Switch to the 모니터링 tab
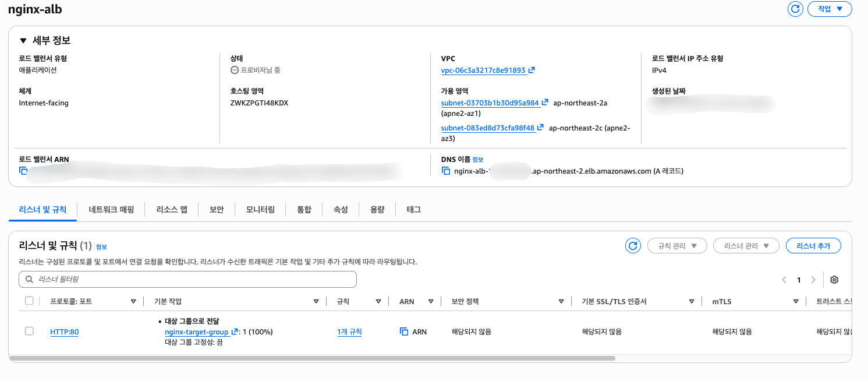 pos(260,209)
